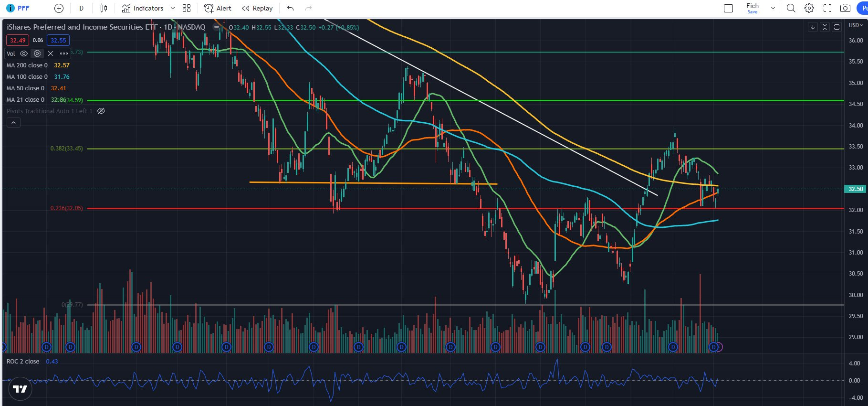The image size is (868, 406).
Task: Expand the manage layouts chevron next to Fich
Action: tap(773, 8)
